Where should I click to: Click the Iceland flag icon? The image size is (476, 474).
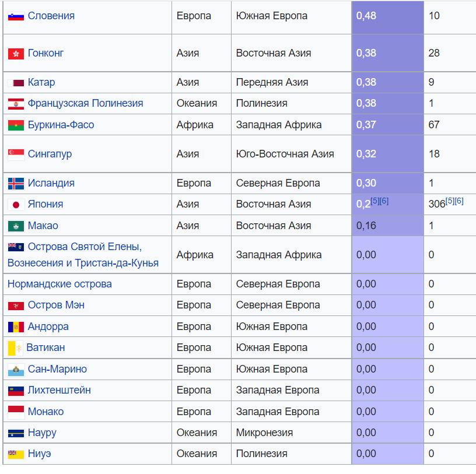16,184
